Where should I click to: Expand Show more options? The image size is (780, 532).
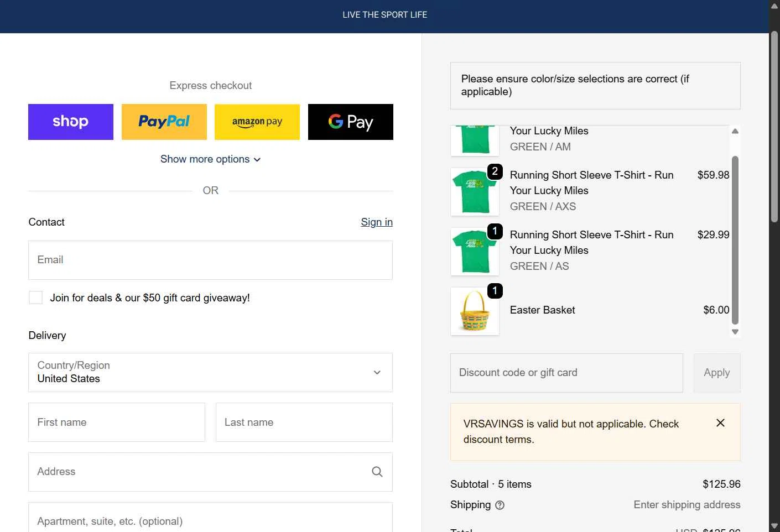tap(211, 159)
